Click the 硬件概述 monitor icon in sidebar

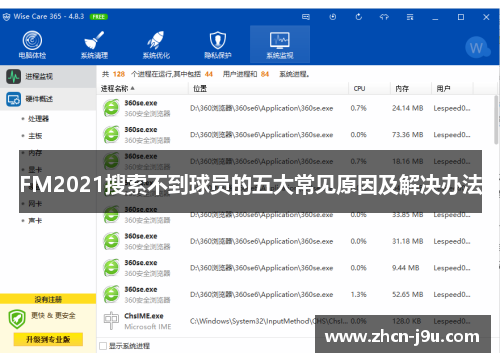pyautogui.click(x=14, y=99)
